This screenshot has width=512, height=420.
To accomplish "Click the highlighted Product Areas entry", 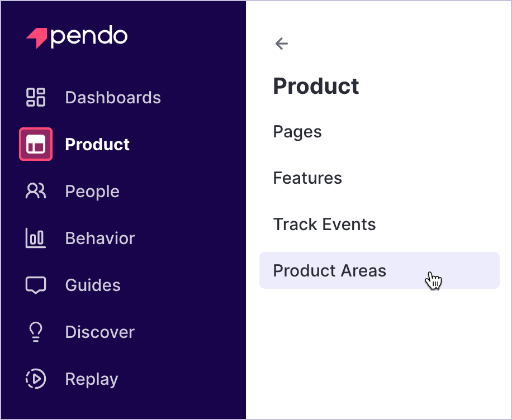I will click(329, 270).
